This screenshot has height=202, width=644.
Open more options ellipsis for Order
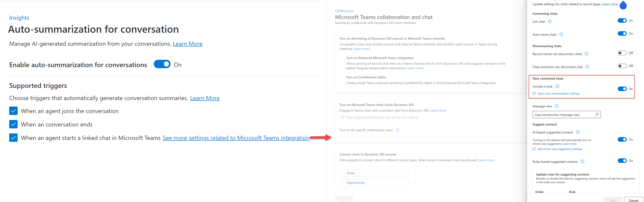414,173
